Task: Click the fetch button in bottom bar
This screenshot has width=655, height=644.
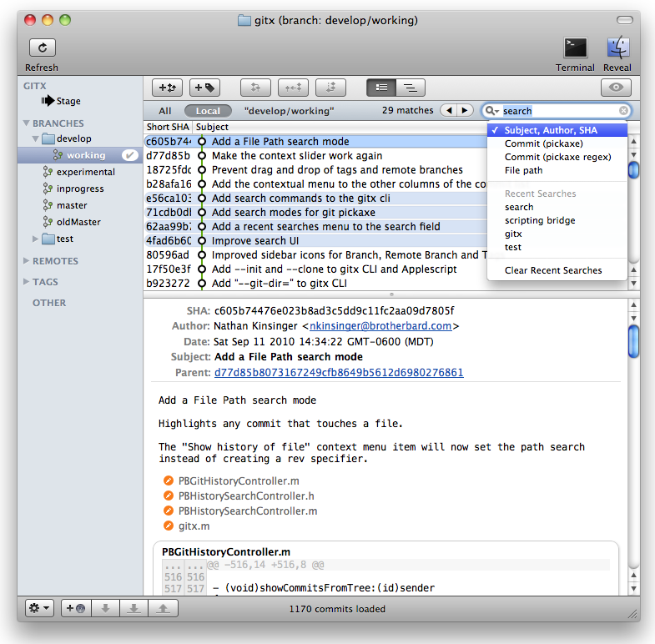Action: click(x=105, y=608)
